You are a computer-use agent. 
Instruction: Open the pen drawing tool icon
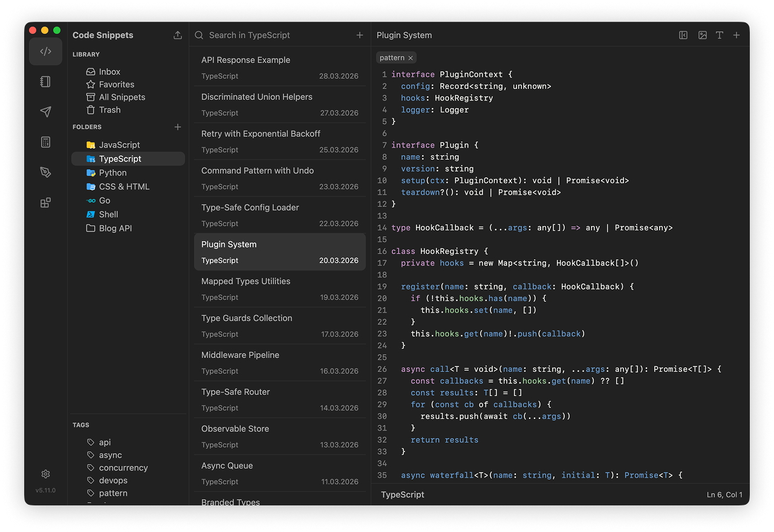45,172
